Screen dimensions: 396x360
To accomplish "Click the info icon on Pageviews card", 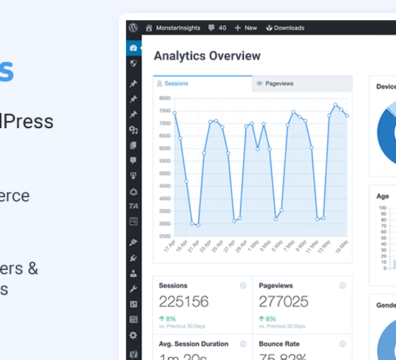I will tap(343, 286).
